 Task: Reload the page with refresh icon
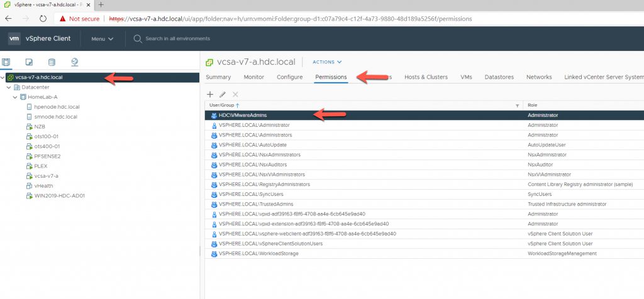tap(43, 18)
